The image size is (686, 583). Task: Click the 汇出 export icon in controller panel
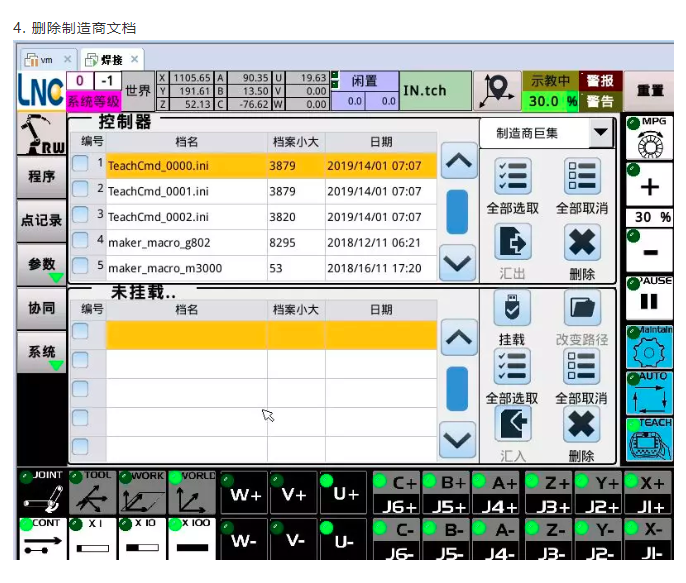[512, 243]
